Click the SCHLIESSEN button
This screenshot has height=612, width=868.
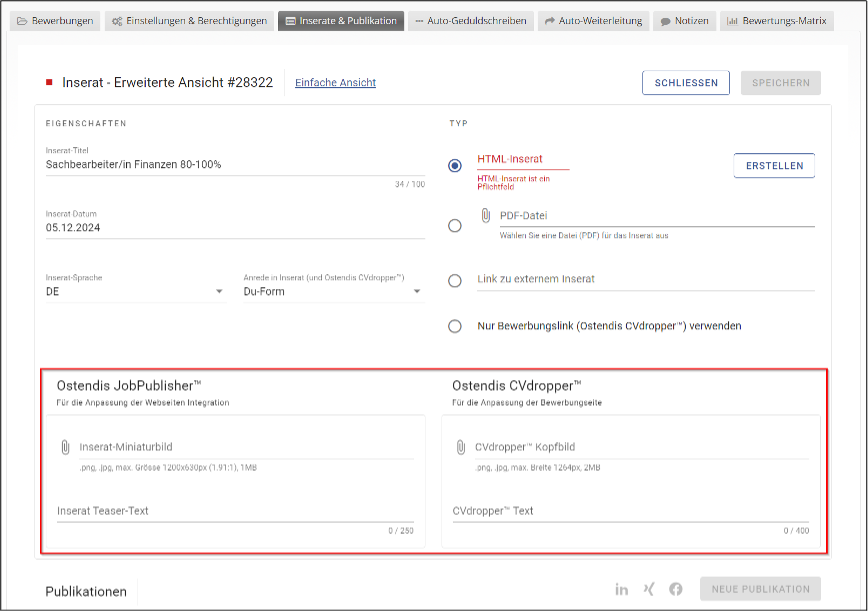click(x=686, y=83)
